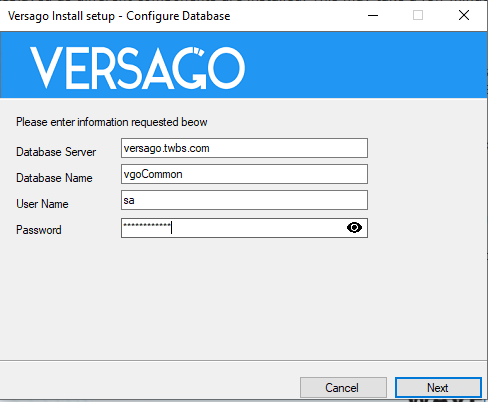This screenshot has width=488, height=402.
Task: Focus the Database Server input field
Action: pyautogui.click(x=244, y=148)
